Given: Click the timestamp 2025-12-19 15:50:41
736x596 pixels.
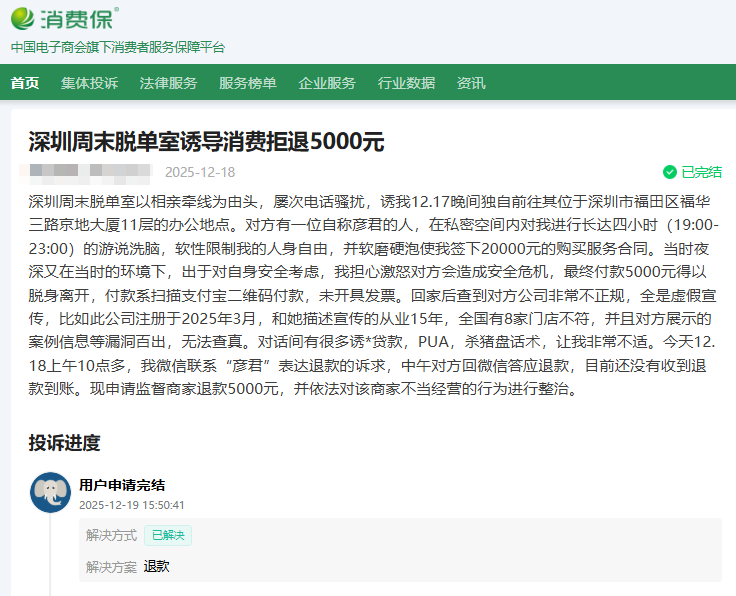Looking at the screenshot, I should (x=132, y=505).
